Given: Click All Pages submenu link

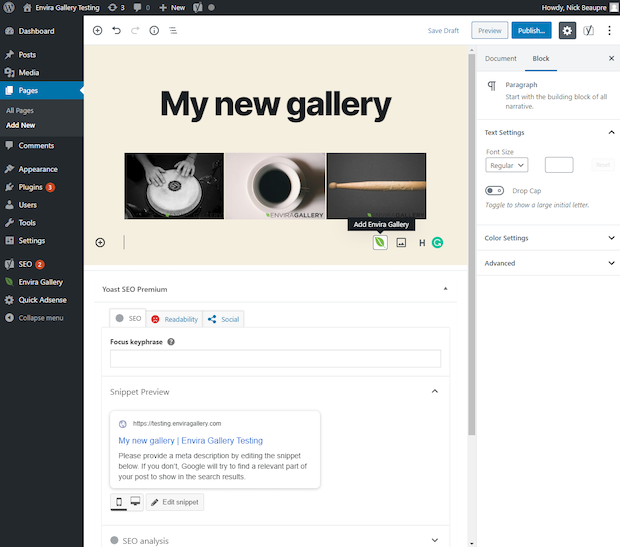Looking at the screenshot, I should 20,111.
